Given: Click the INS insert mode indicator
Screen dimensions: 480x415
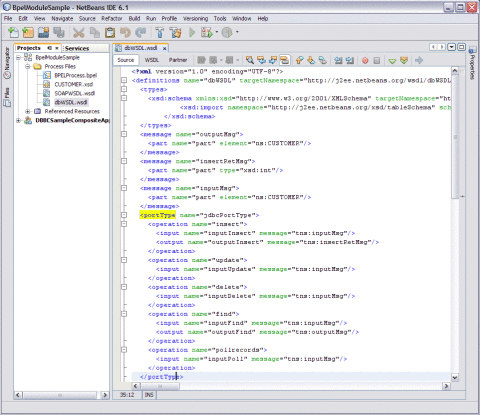Looking at the screenshot, I should (x=149, y=395).
